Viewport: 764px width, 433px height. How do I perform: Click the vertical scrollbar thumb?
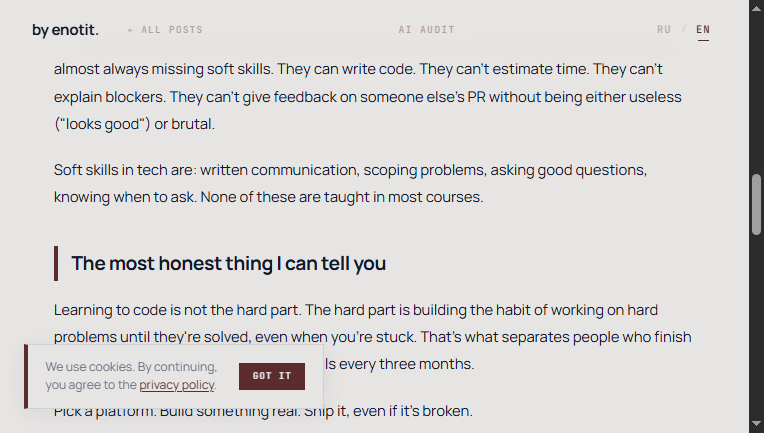point(756,204)
